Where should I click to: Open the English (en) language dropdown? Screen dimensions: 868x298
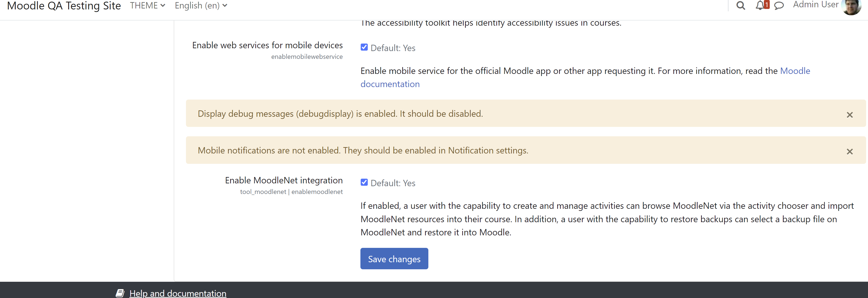tap(201, 5)
